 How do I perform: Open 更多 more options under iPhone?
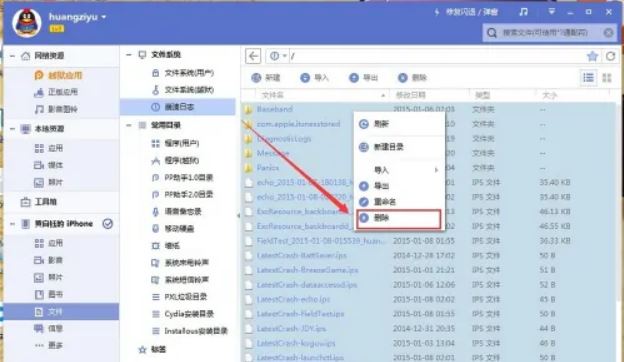49,345
